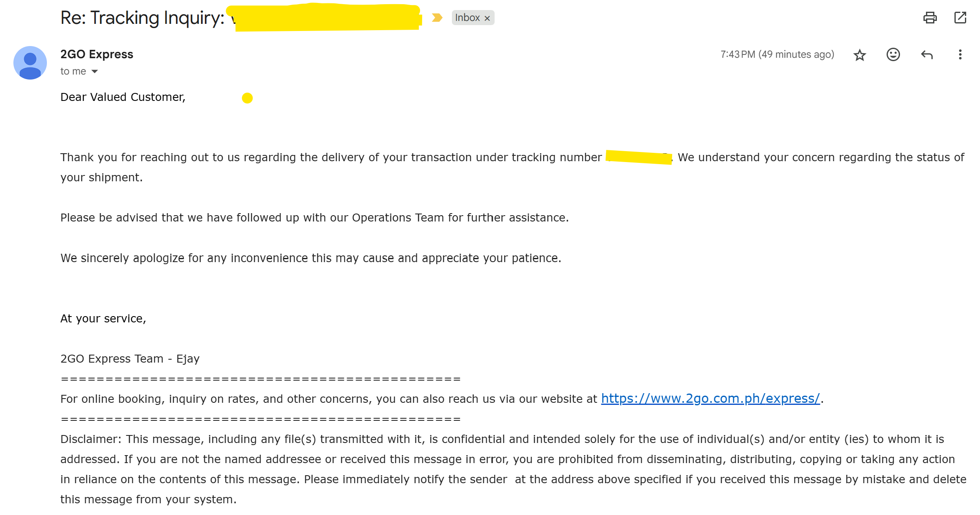Image resolution: width=980 pixels, height=515 pixels.
Task: Reply to 2GO Express
Action: point(927,55)
